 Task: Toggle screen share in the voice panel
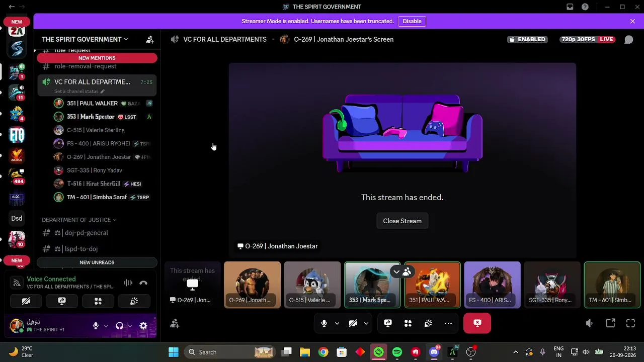click(x=62, y=301)
